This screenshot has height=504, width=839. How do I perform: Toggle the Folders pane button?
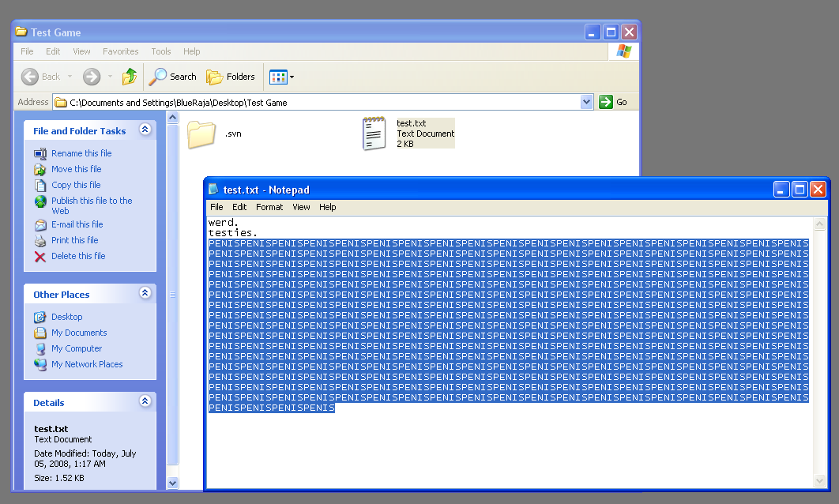click(231, 77)
